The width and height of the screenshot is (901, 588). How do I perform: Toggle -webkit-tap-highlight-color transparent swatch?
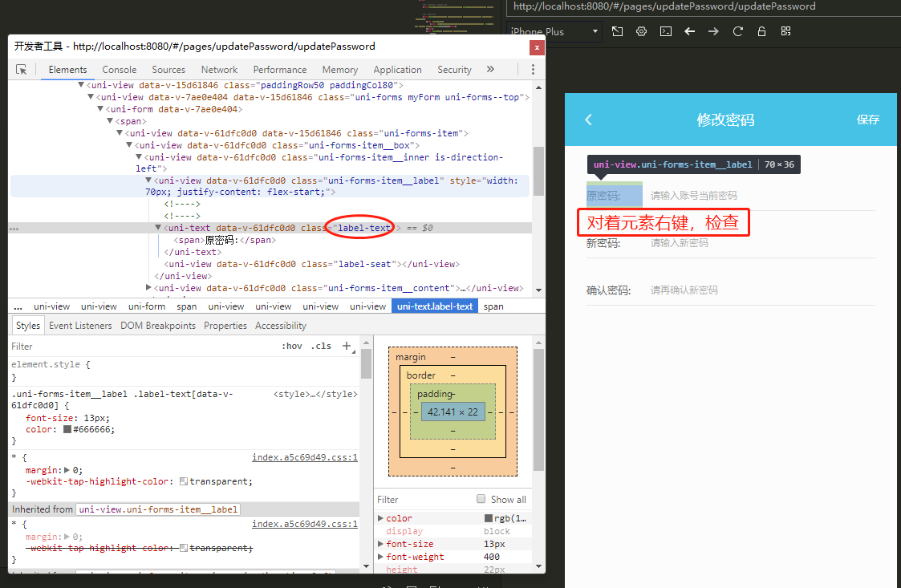point(184,481)
